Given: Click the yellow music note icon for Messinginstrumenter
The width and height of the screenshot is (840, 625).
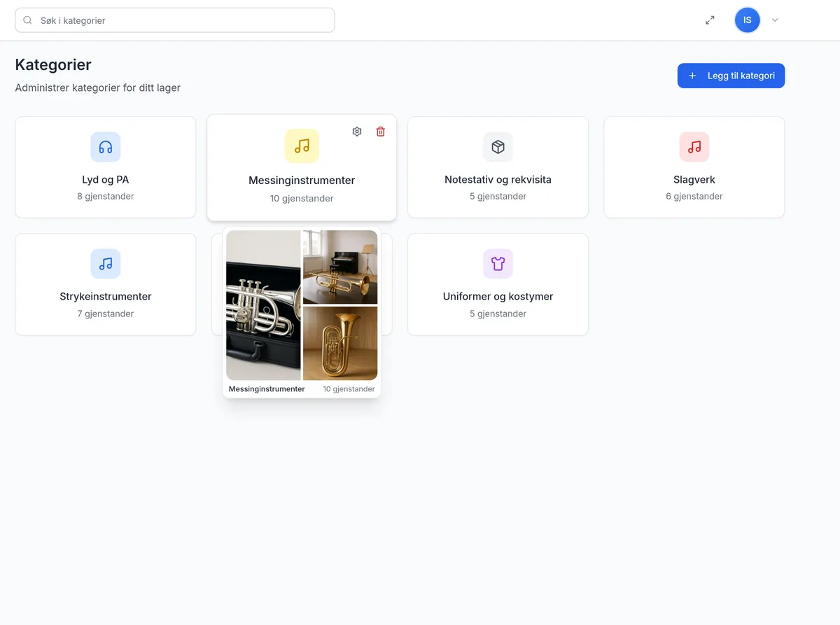Looking at the screenshot, I should (x=302, y=146).
